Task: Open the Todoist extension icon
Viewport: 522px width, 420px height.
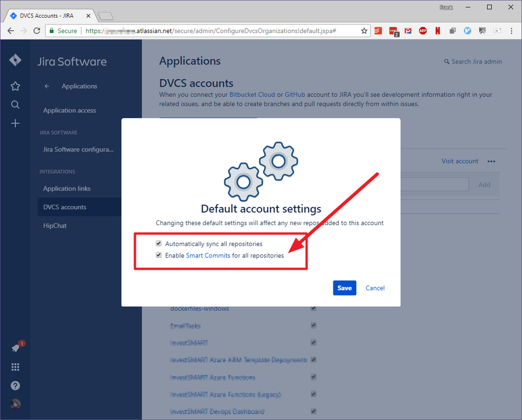Action: (x=378, y=31)
